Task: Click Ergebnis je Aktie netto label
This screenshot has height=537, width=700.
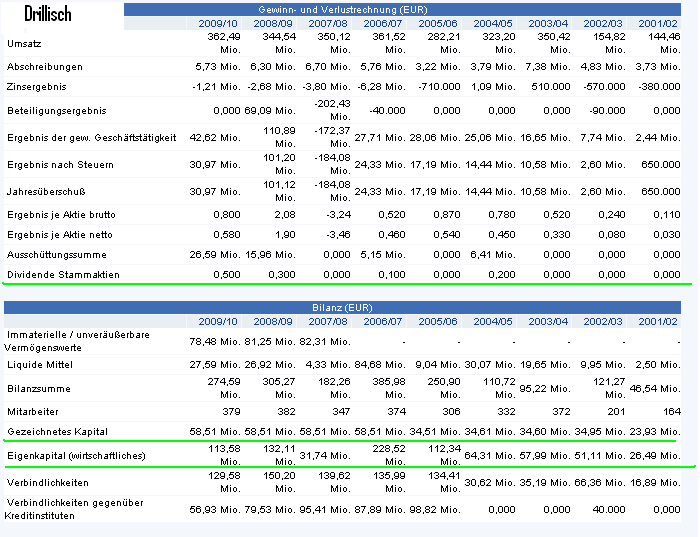Action: tap(60, 235)
